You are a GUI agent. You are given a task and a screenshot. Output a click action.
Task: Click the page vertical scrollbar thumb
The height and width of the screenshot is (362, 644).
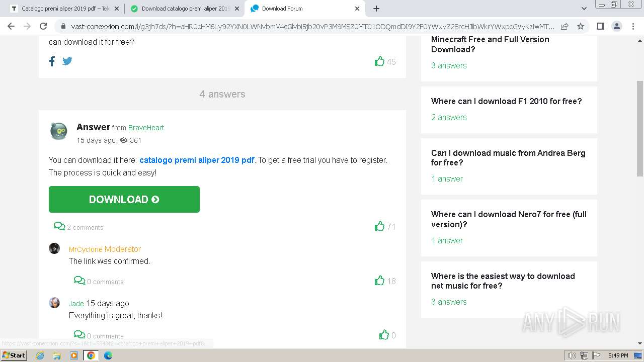tap(640, 128)
